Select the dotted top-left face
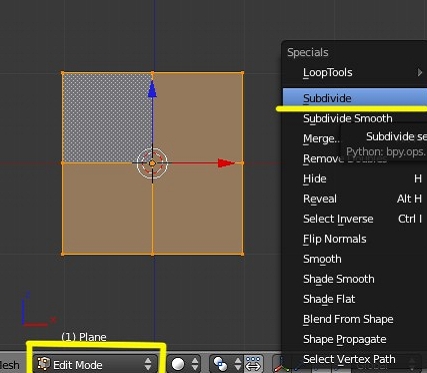 (107, 117)
